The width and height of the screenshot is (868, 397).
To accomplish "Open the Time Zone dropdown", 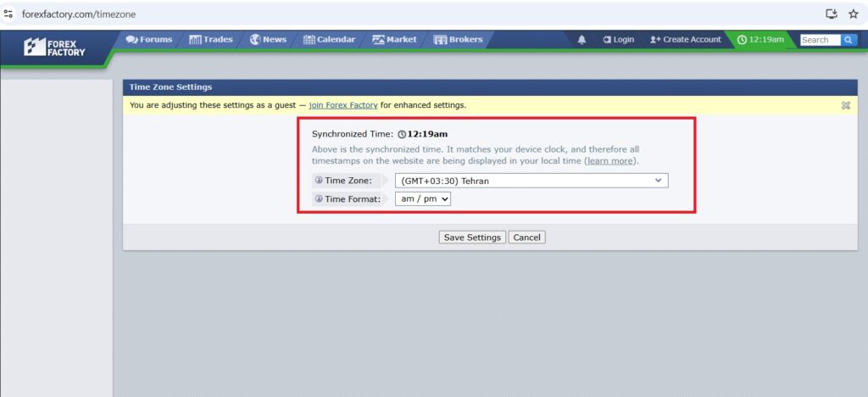I will [531, 181].
